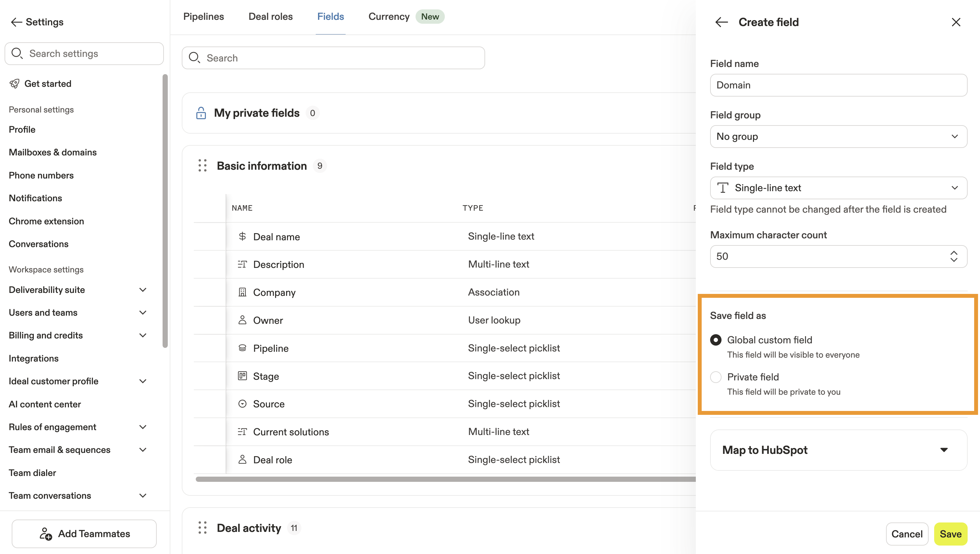
Task: Open the Field group dropdown
Action: (x=838, y=137)
